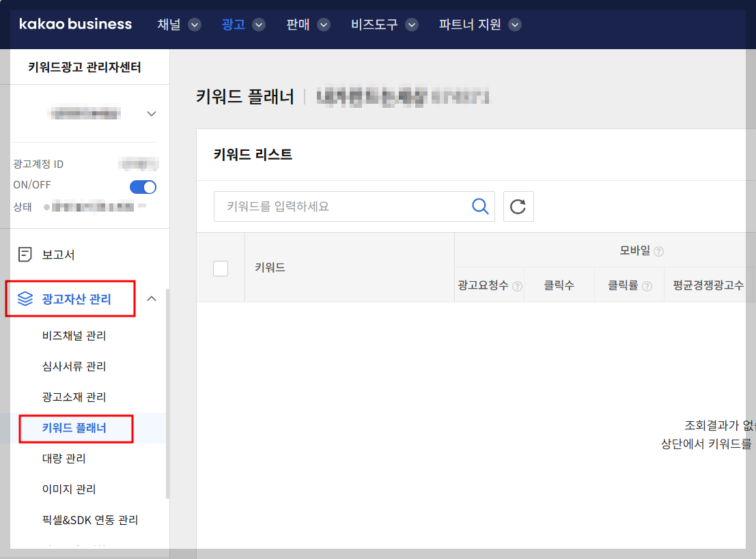Click the refresh icon beside the search bar
Viewport: 756px width, 559px height.
[518, 207]
